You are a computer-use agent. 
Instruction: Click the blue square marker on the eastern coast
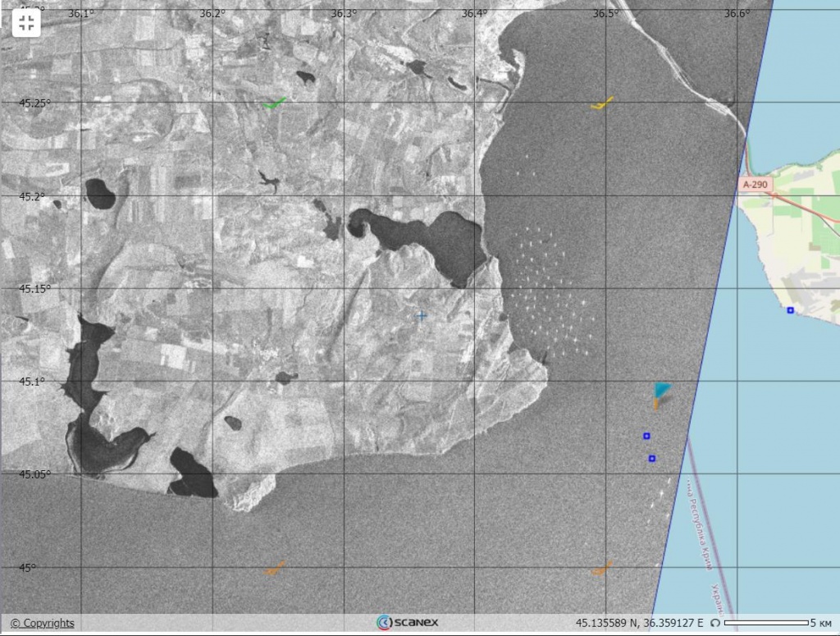[790, 310]
